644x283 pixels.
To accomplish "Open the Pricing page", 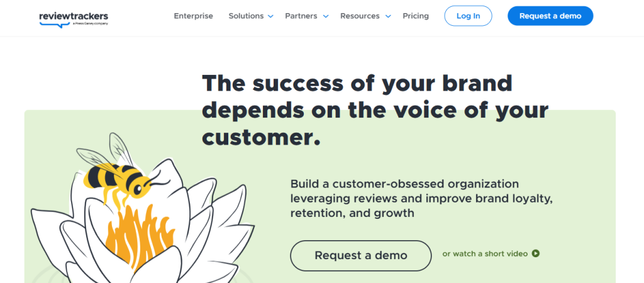I will 416,16.
